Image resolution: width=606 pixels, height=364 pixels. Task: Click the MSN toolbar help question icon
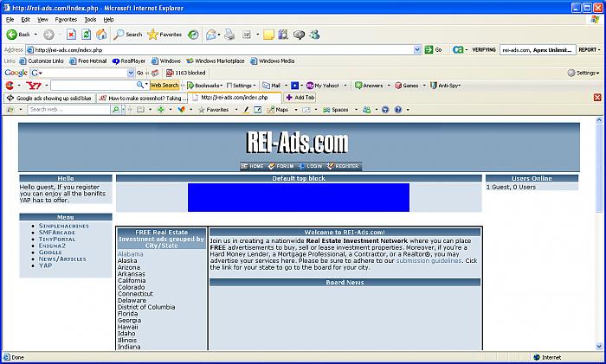397,110
